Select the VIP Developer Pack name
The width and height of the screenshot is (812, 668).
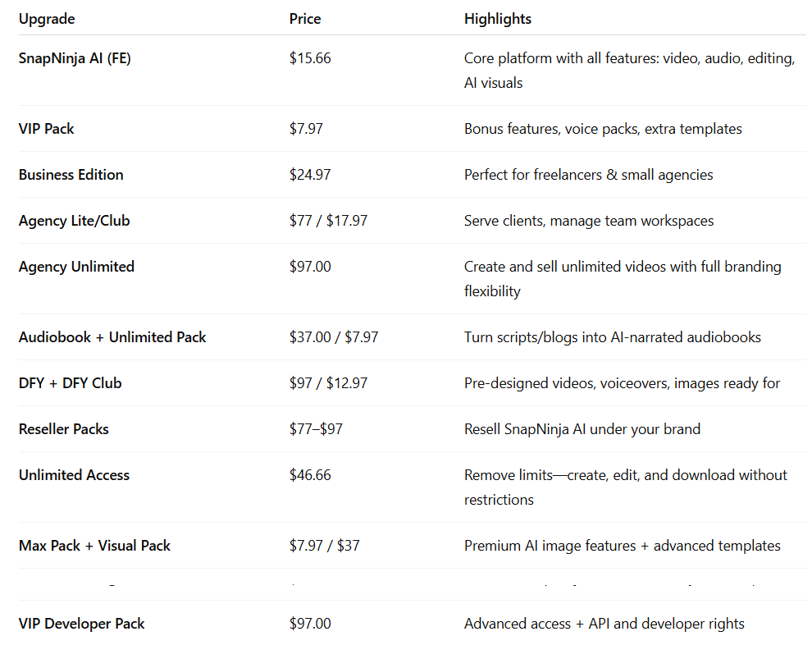(x=81, y=624)
